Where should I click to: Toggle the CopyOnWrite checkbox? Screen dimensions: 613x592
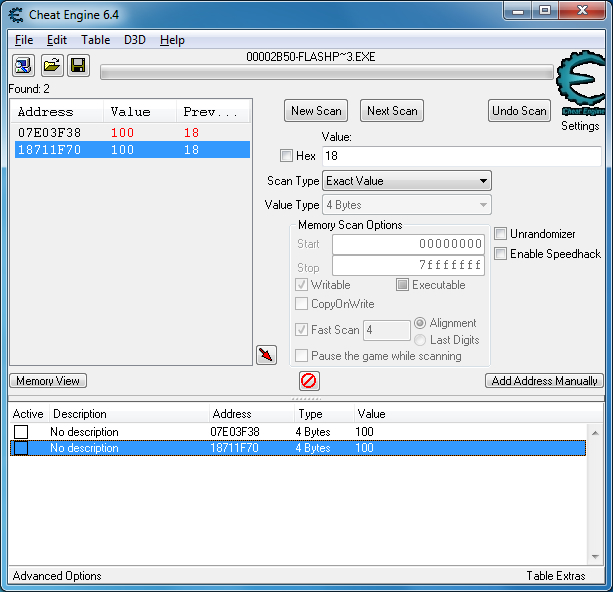[301, 304]
